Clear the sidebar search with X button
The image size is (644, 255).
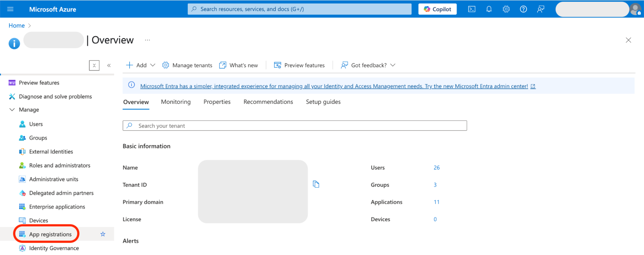[x=94, y=65]
